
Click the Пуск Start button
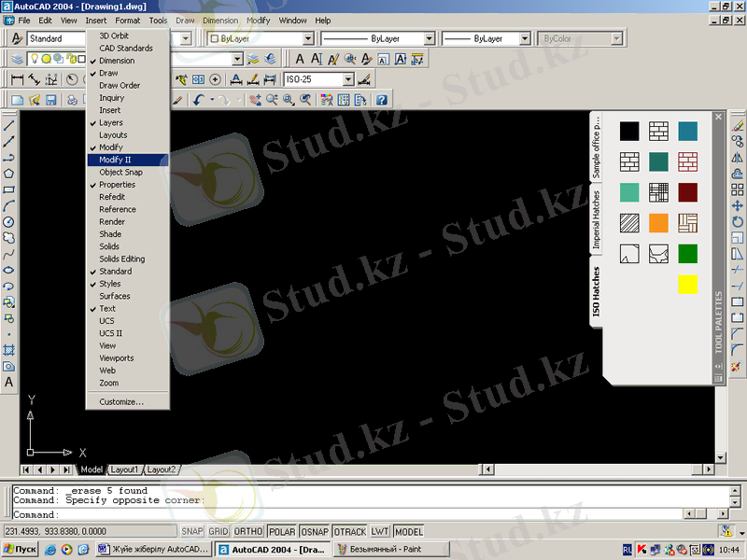[x=20, y=550]
